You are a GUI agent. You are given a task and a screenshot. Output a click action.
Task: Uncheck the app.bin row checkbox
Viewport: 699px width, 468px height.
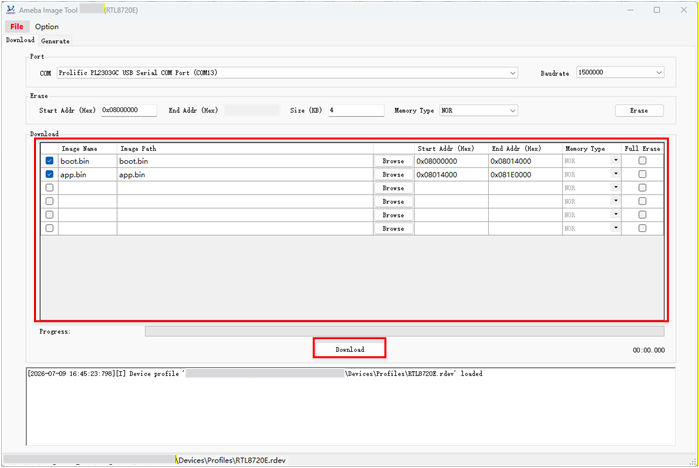[x=49, y=174]
